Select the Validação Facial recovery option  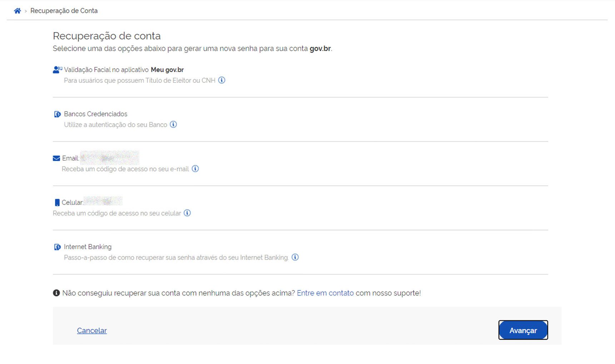pyautogui.click(x=124, y=70)
